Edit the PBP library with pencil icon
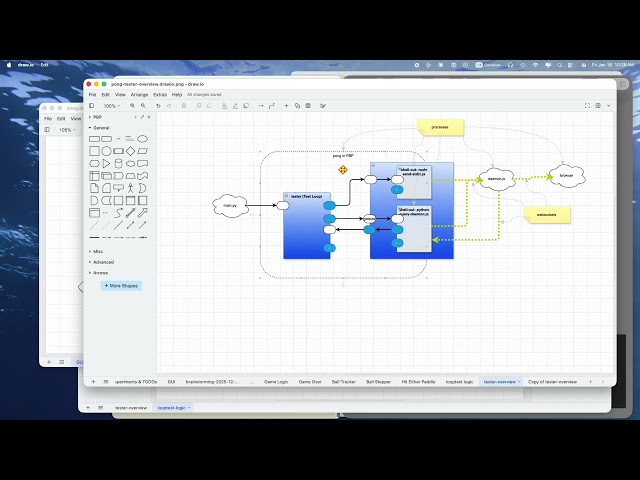 pos(142,117)
